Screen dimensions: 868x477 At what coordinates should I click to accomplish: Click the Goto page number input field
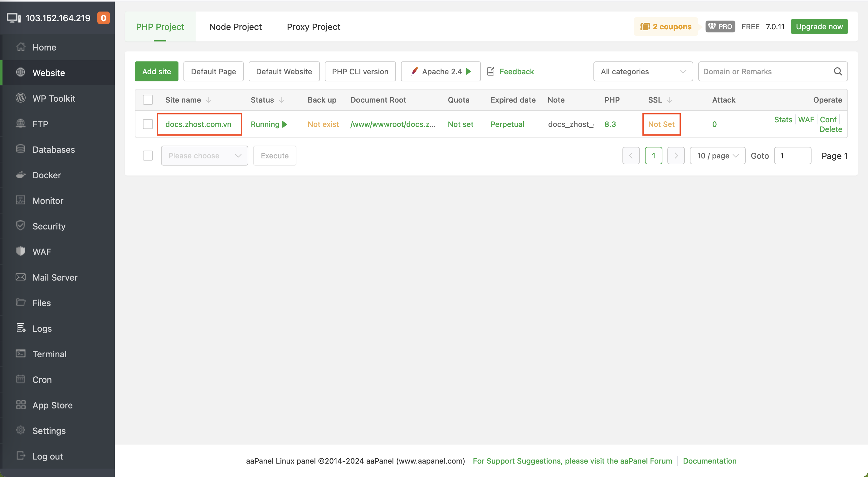[792, 156]
